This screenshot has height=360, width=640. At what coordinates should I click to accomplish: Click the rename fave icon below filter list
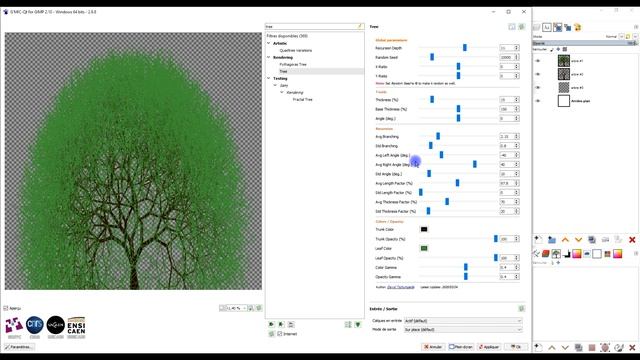coord(291,324)
